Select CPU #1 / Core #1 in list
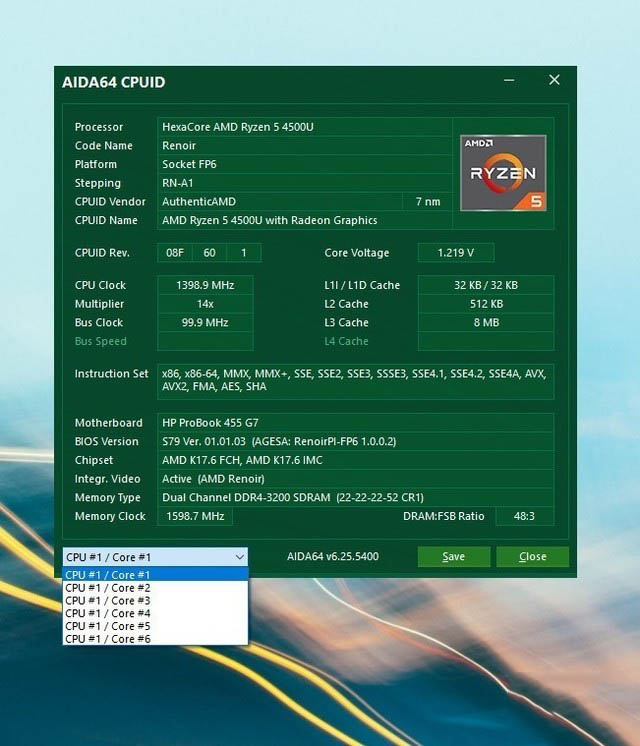This screenshot has width=640, height=746. (155, 575)
